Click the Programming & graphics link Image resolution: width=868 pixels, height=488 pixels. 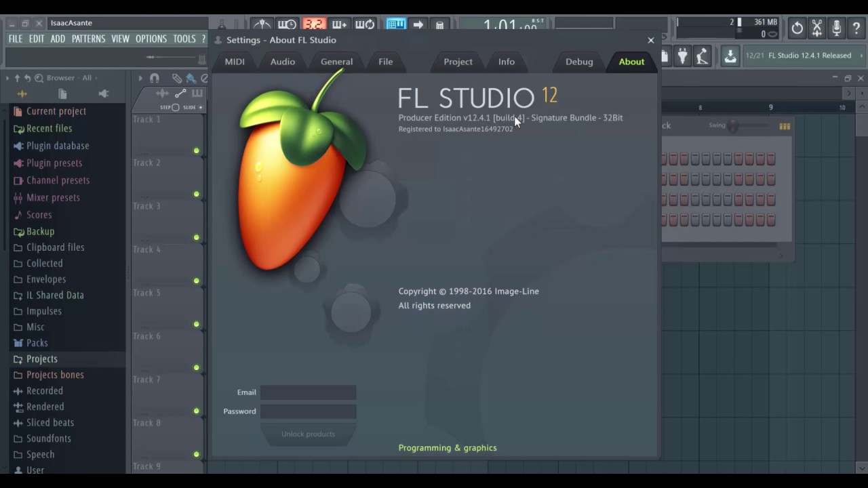tap(448, 448)
